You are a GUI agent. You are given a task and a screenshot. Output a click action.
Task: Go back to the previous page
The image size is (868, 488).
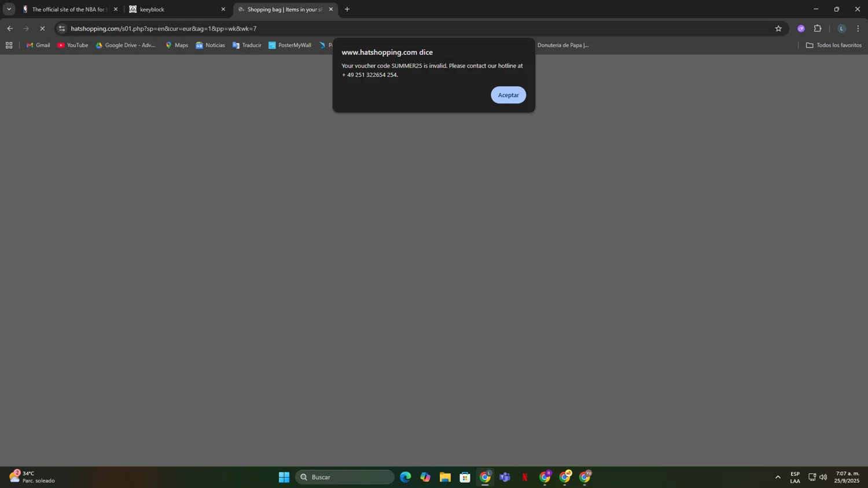click(x=10, y=28)
